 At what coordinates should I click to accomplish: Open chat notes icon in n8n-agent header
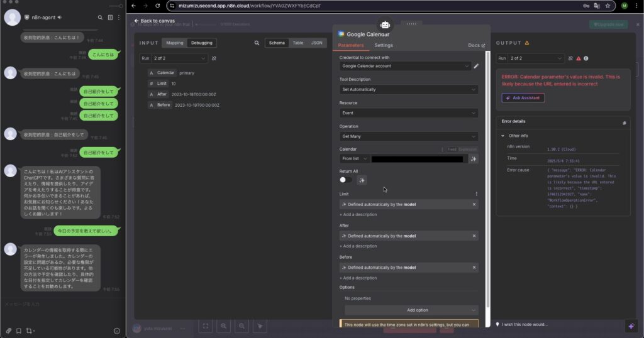(x=110, y=18)
